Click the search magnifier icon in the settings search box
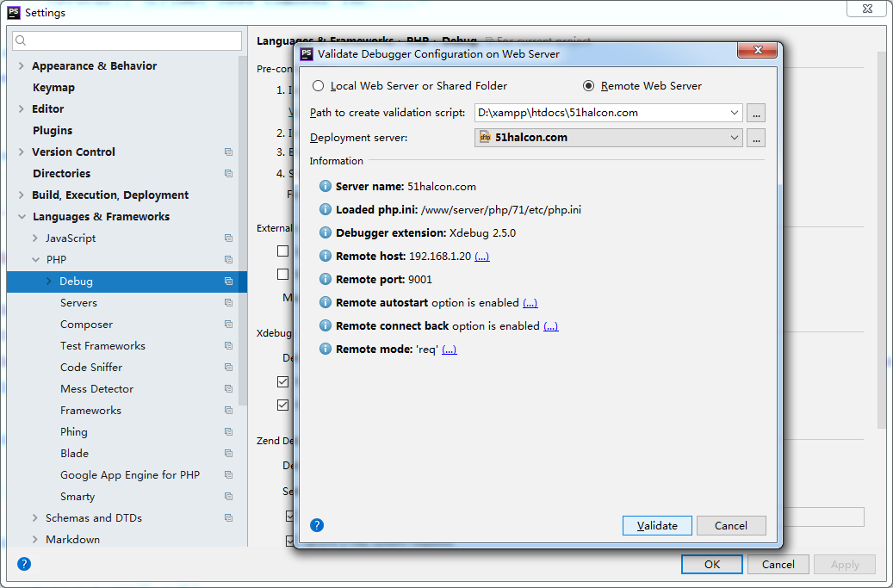893x588 pixels. 21,40
